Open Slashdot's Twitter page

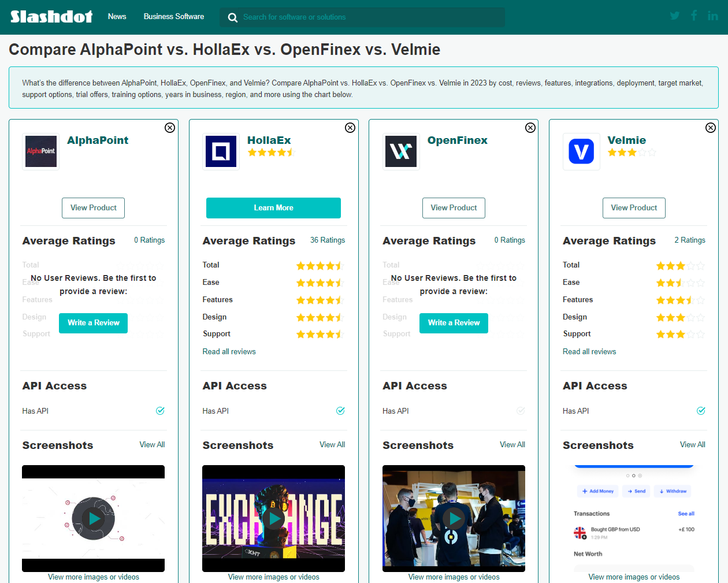(674, 16)
